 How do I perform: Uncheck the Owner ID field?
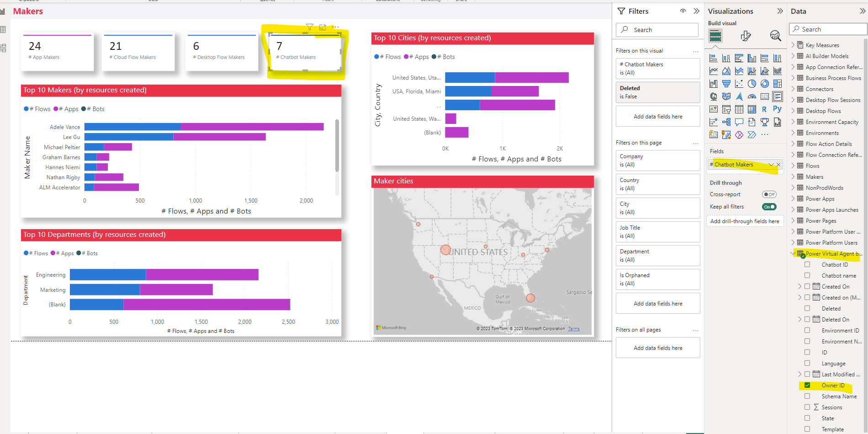coord(807,385)
